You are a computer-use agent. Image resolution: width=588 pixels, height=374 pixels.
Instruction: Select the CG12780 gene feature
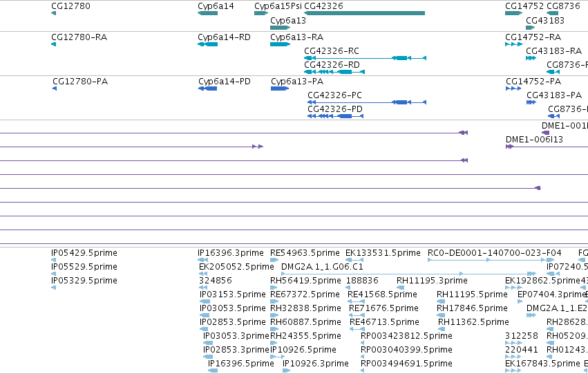point(54,13)
